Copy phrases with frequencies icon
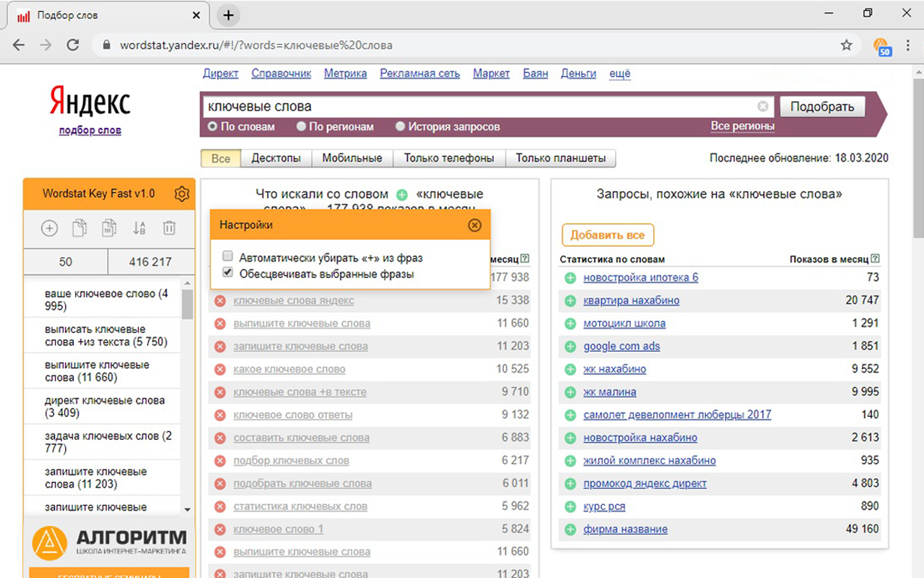The height and width of the screenshot is (578, 924). [x=109, y=228]
